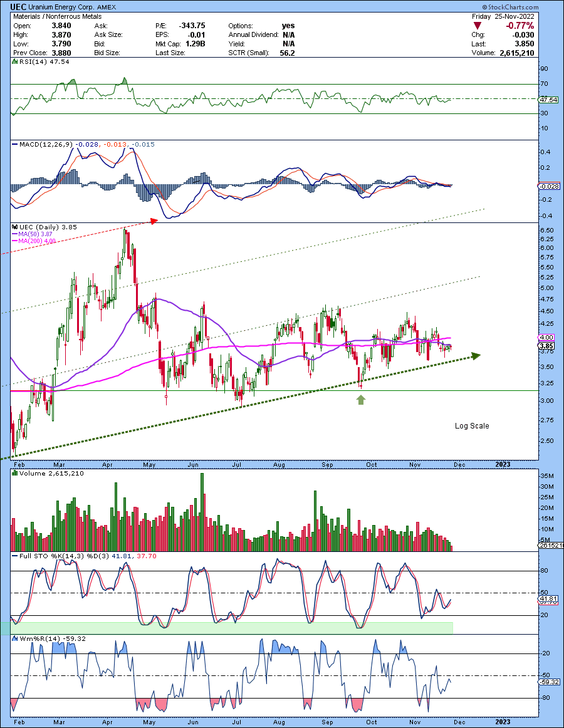Click the EPS value -0.01

197,35
